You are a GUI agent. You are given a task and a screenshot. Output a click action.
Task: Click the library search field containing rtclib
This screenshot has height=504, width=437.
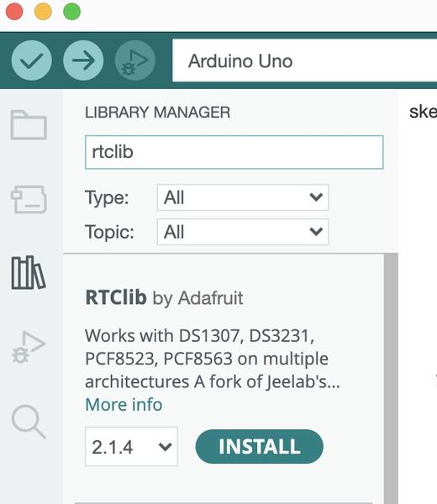[234, 152]
